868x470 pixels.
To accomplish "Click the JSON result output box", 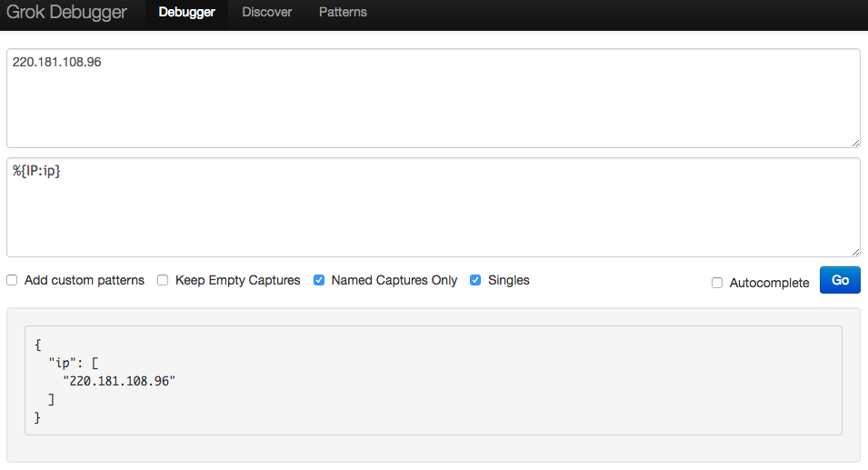I will pos(434,380).
